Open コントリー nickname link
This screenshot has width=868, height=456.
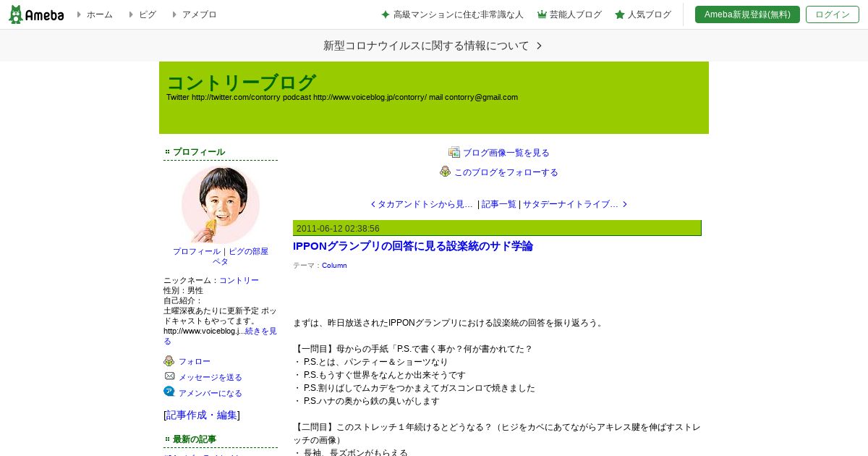coord(239,280)
